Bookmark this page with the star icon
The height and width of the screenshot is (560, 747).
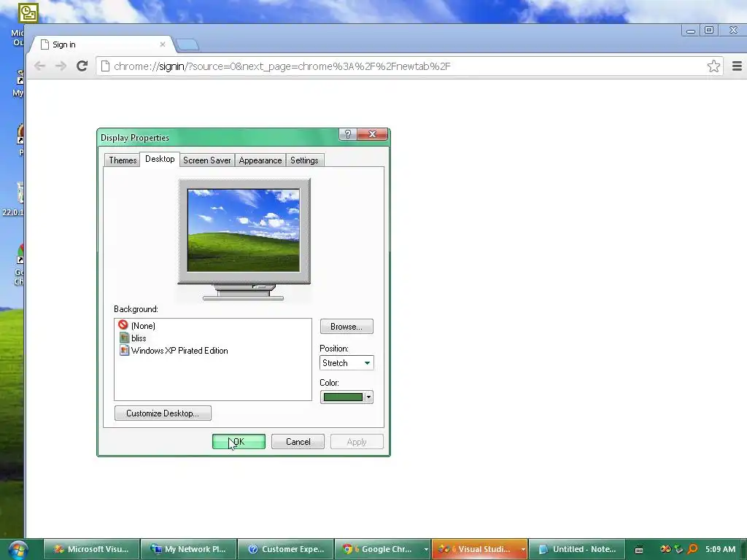pyautogui.click(x=713, y=66)
